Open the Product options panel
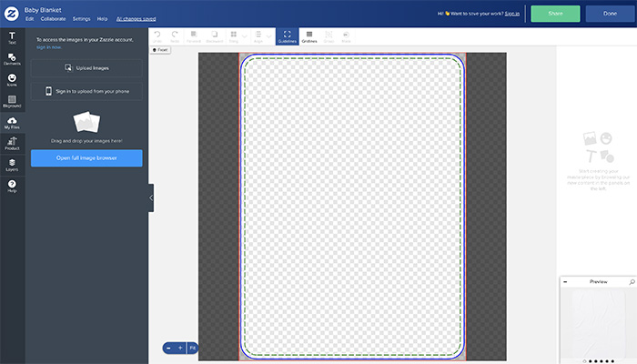 pyautogui.click(x=12, y=144)
